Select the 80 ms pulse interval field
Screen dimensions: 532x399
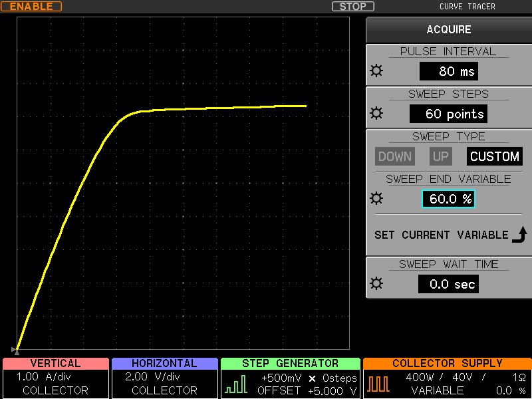tap(448, 71)
